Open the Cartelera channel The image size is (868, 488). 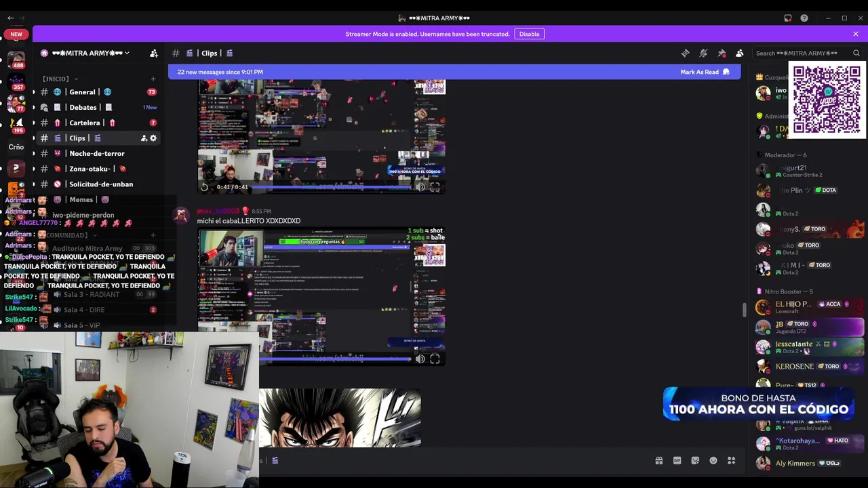click(98, 123)
